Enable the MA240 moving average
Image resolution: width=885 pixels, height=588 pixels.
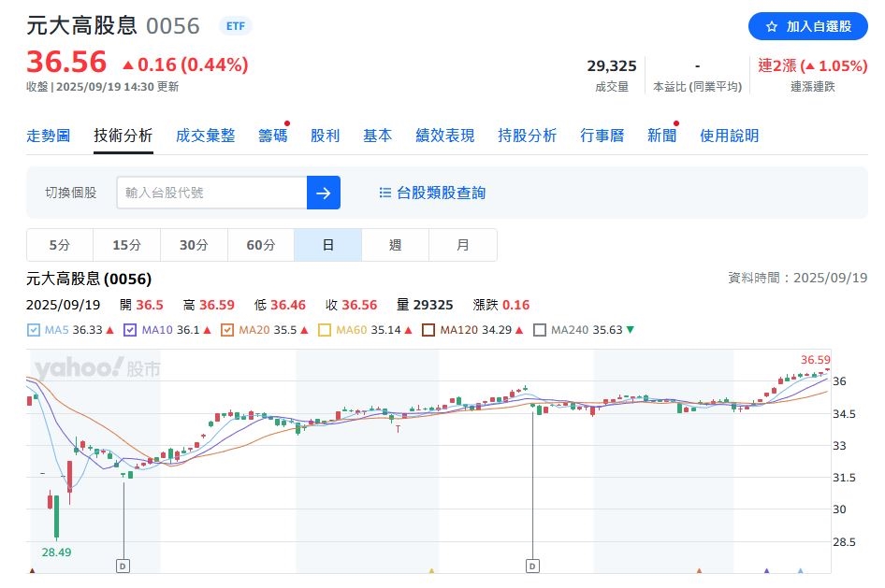point(539,330)
